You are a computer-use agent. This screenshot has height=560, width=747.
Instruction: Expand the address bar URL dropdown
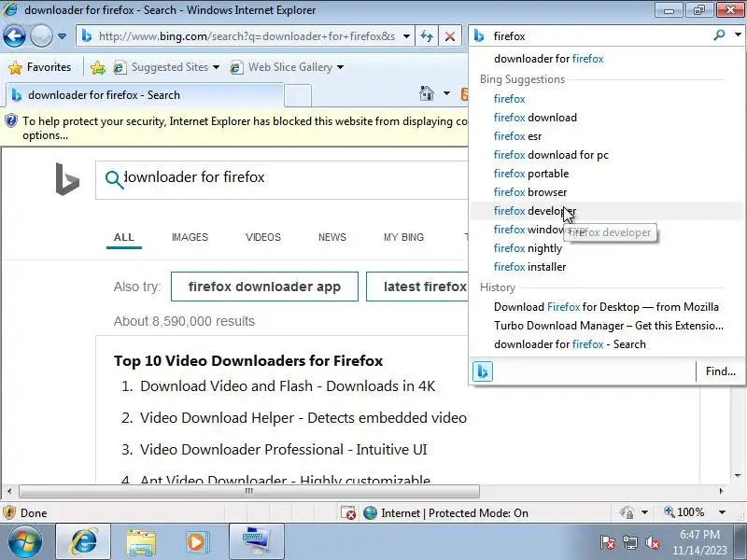[x=406, y=36]
